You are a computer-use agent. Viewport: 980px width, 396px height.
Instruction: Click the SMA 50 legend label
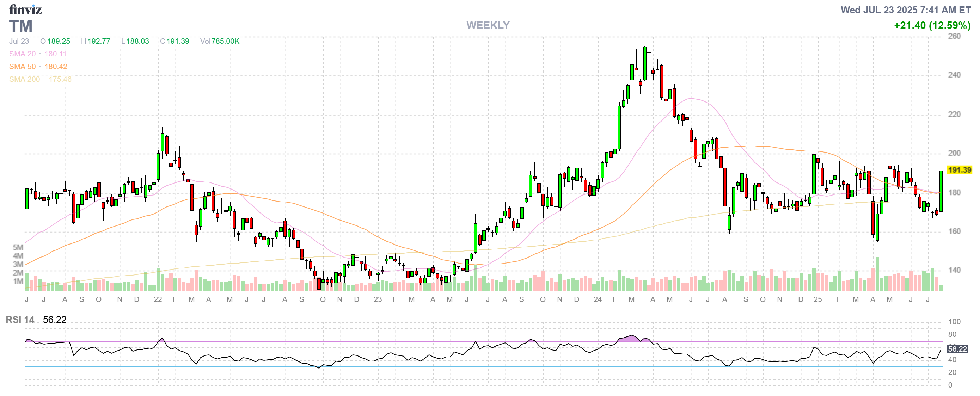22,67
